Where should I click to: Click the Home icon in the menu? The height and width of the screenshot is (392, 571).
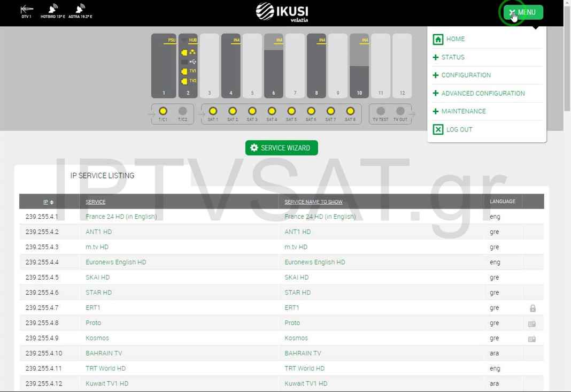(438, 39)
